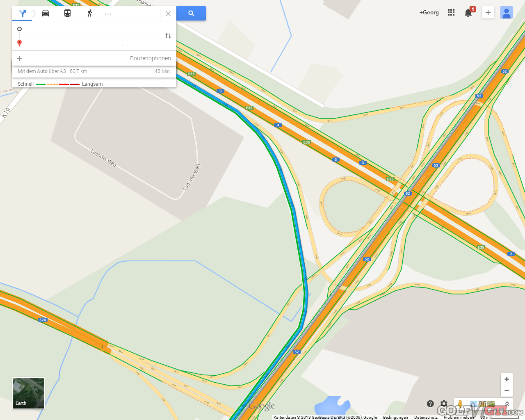Show more travel modes via the ellipsis
The image size is (525, 420).
[x=108, y=14]
